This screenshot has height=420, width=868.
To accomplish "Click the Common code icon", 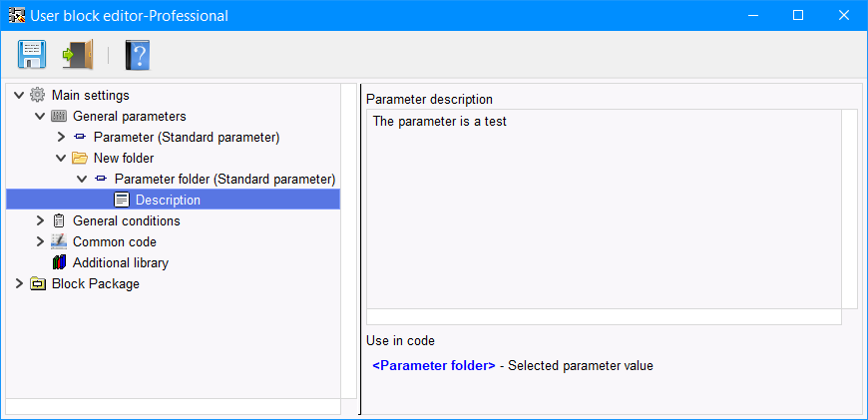I will click(59, 241).
